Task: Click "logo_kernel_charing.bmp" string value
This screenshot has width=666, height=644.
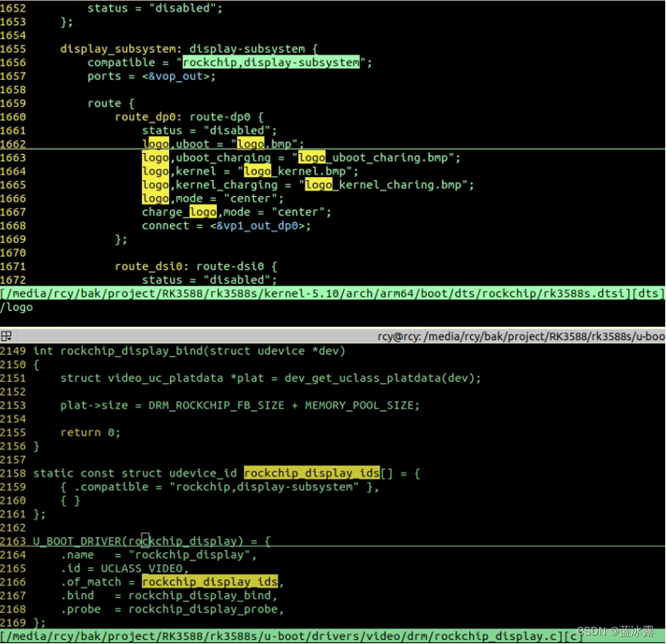Action: click(383, 185)
